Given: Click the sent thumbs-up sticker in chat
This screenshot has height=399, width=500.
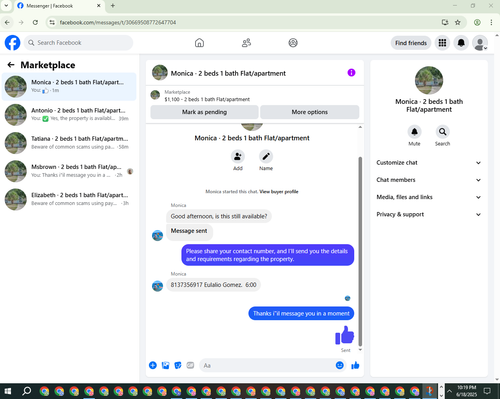Looking at the screenshot, I should click(345, 335).
